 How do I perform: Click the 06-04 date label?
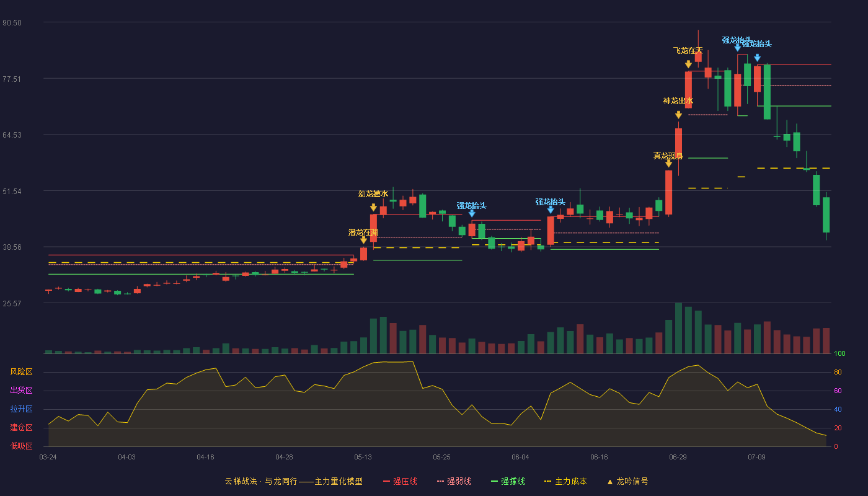point(520,457)
